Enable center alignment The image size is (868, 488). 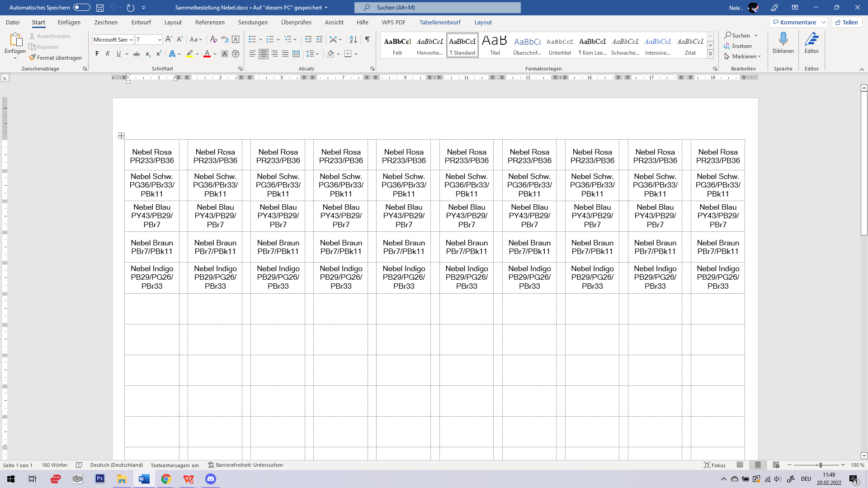point(264,54)
